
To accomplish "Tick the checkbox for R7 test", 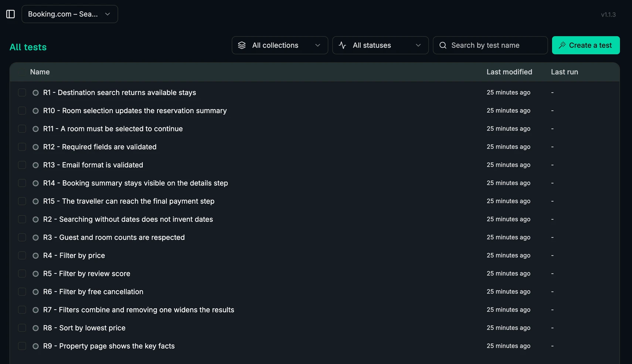I will tap(22, 310).
